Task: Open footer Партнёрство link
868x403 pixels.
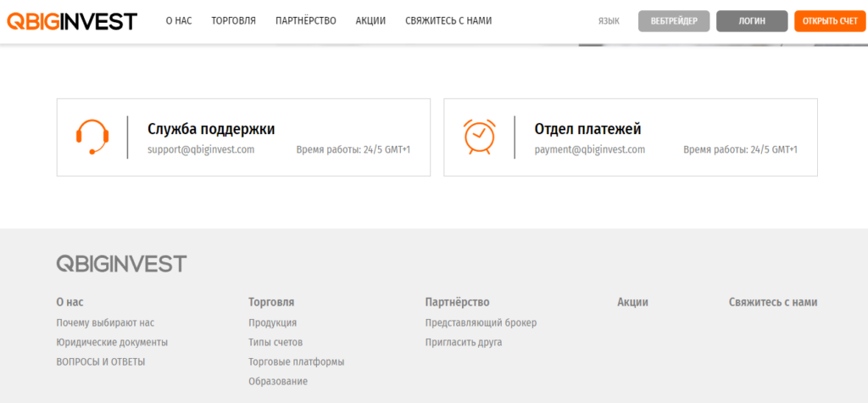Action: [x=457, y=302]
